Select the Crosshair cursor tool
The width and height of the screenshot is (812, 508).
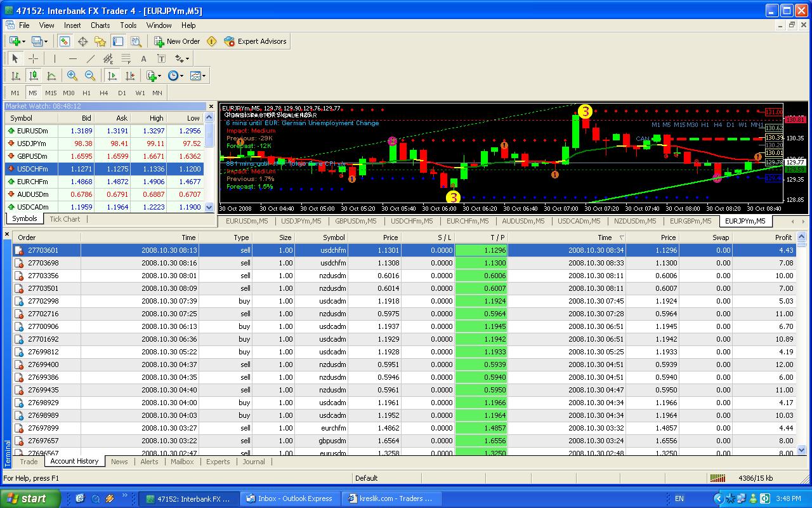34,58
